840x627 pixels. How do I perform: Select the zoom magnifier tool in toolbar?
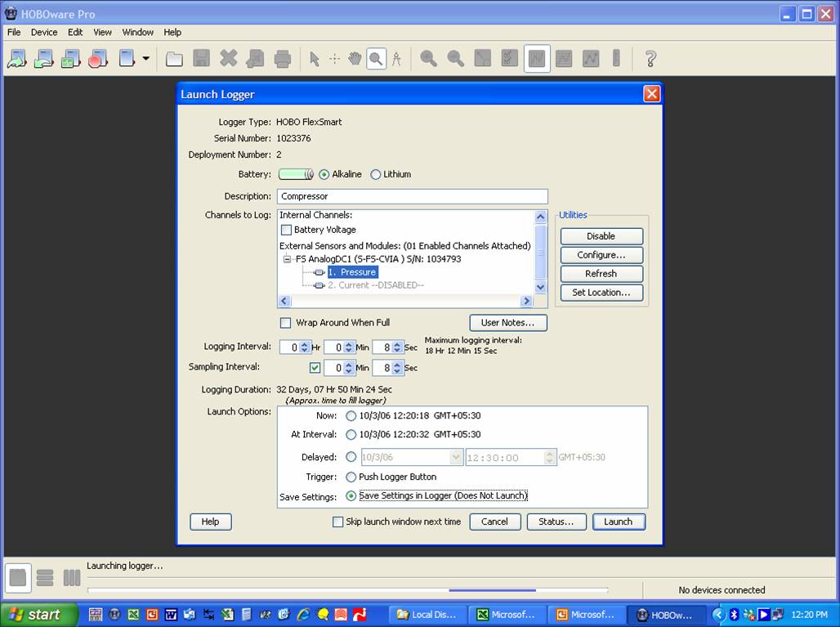[376, 59]
